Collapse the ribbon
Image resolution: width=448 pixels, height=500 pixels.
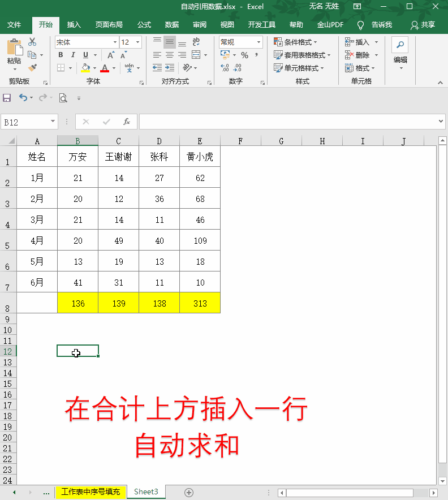tap(440, 83)
